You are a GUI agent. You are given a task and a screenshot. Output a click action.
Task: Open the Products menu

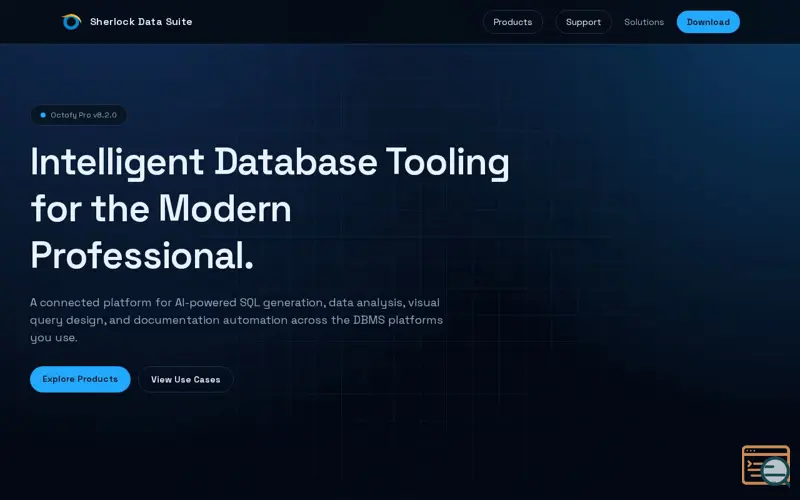(x=513, y=22)
